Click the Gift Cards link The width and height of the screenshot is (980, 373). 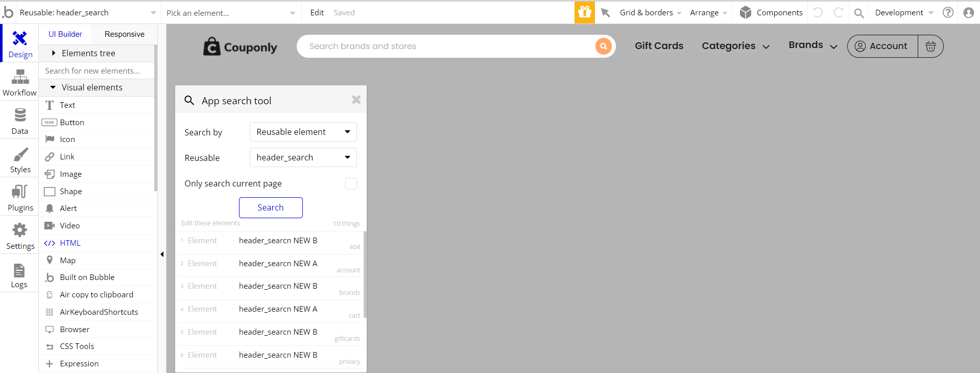tap(659, 45)
